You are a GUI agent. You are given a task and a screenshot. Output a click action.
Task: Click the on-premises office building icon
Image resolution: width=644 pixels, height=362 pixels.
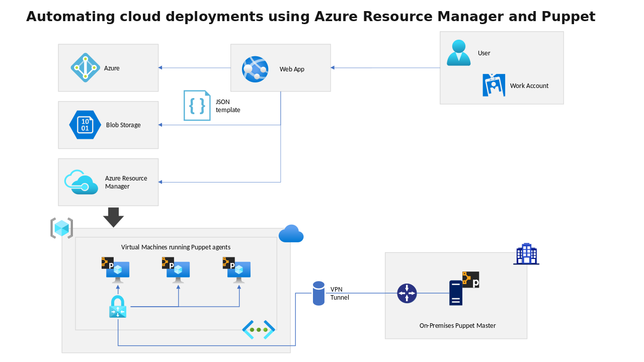tap(526, 254)
